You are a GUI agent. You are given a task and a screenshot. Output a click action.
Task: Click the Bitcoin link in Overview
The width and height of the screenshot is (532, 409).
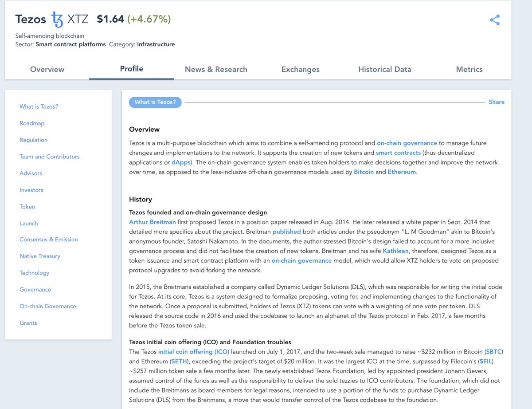(x=364, y=172)
